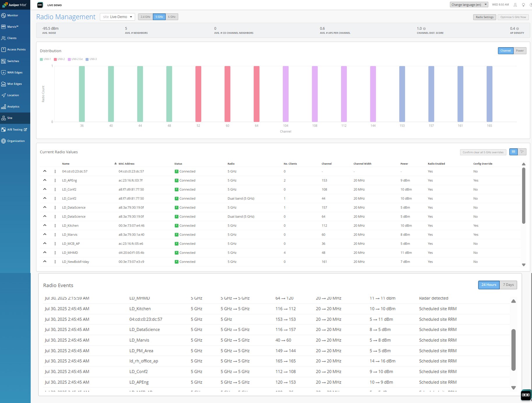This screenshot has height=403, width=532.
Task: Toggle distribution chart to Power view
Action: coord(519,51)
